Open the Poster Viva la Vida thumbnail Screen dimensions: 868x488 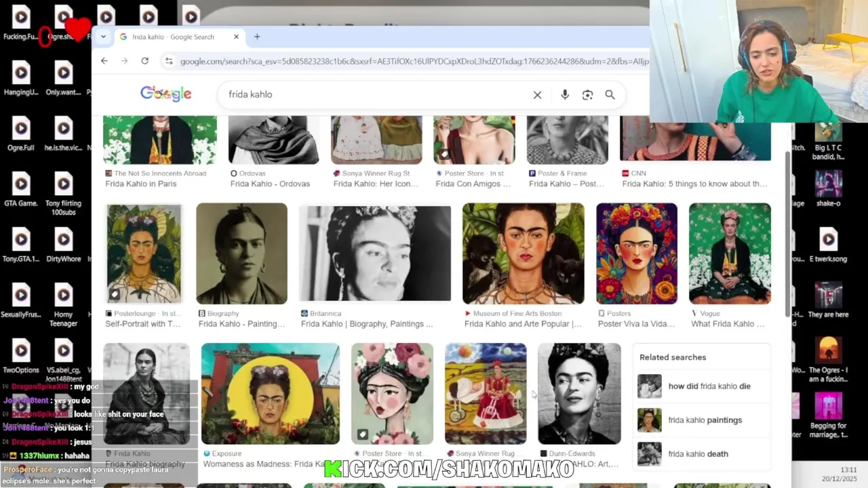pyautogui.click(x=636, y=253)
